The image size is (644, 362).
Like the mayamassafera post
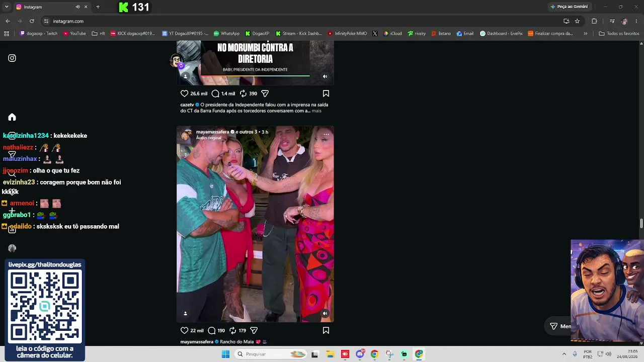click(184, 330)
